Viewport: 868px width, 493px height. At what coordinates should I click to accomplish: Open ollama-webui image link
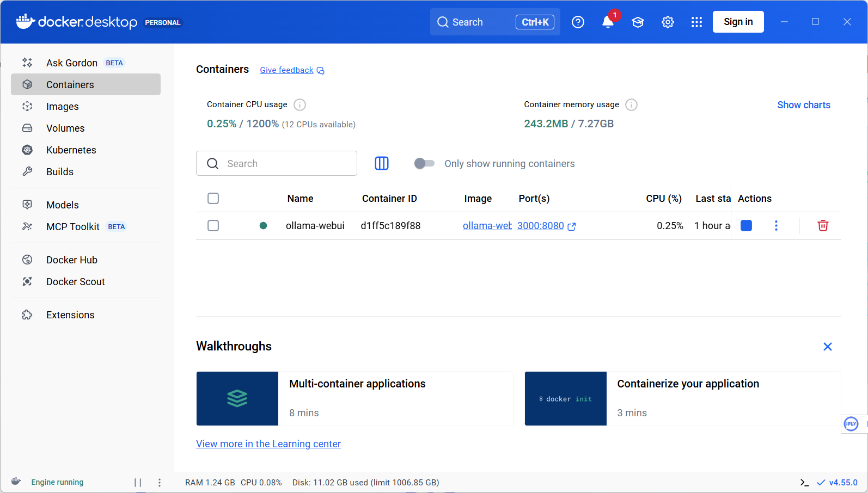pyautogui.click(x=487, y=225)
